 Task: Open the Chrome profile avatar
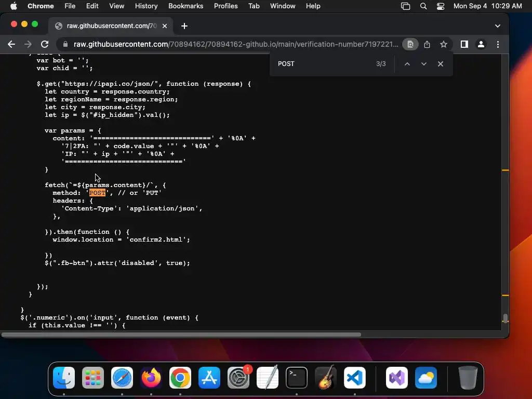point(481,45)
